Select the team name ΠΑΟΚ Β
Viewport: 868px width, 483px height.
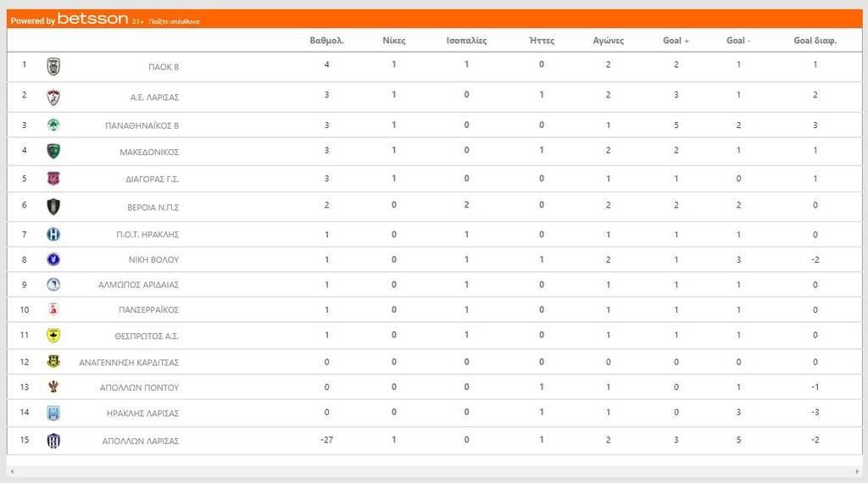tap(164, 67)
